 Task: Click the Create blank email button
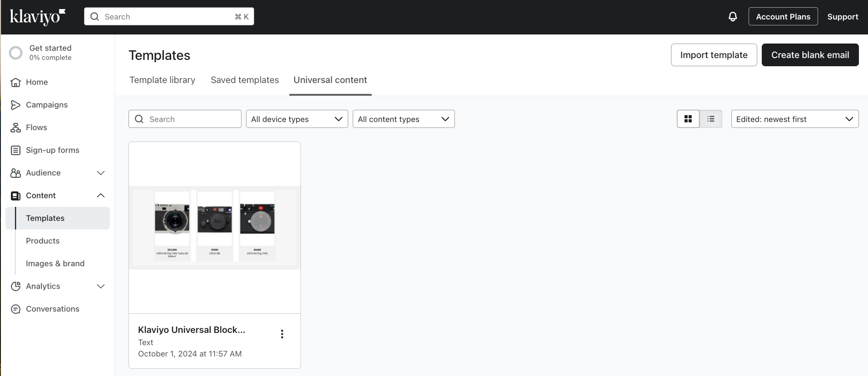[810, 55]
